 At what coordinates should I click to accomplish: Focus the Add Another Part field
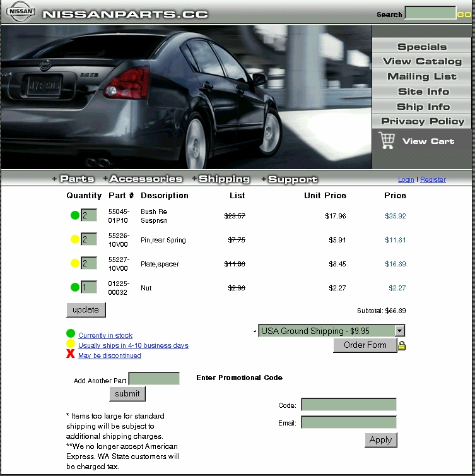(x=154, y=379)
